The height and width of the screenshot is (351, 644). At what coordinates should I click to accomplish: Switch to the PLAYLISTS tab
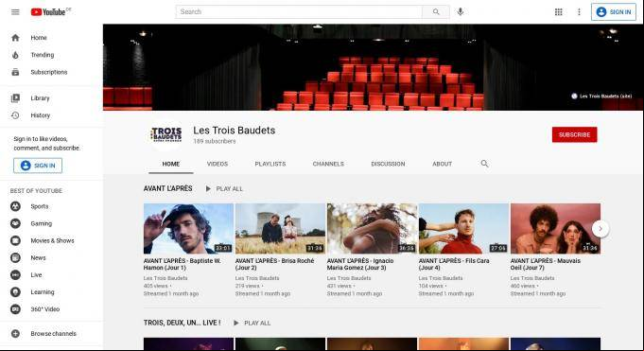[270, 164]
